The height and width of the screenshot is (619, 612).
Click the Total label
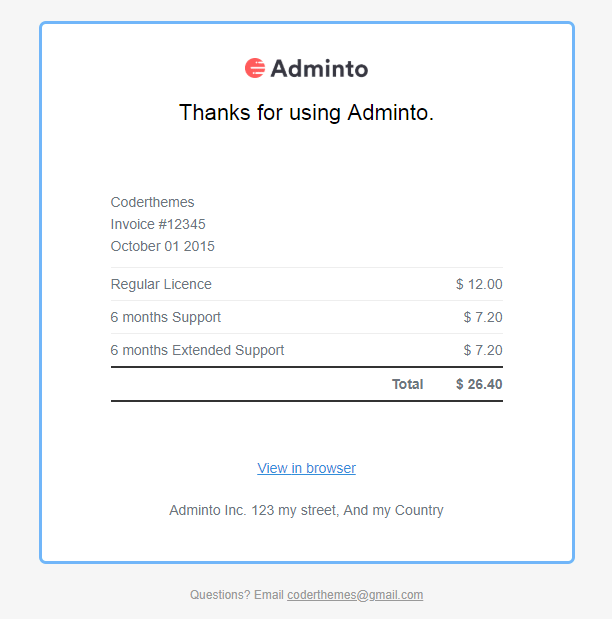[x=407, y=384]
